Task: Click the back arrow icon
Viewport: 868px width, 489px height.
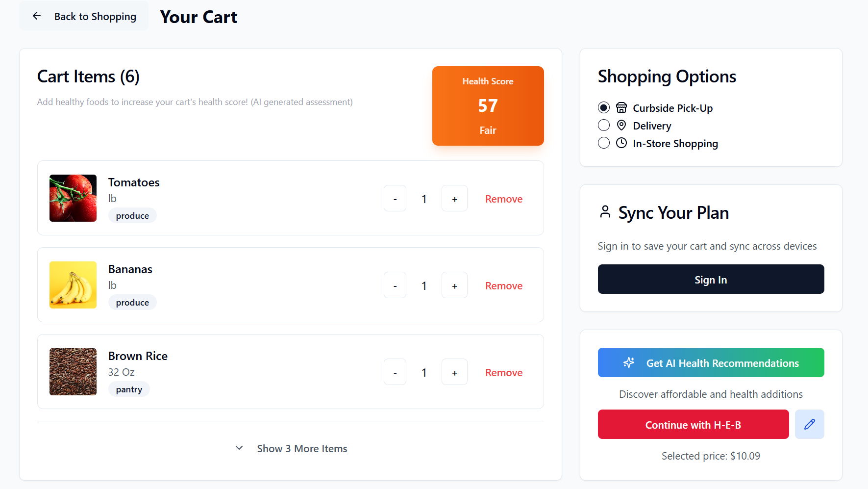Action: pos(37,16)
